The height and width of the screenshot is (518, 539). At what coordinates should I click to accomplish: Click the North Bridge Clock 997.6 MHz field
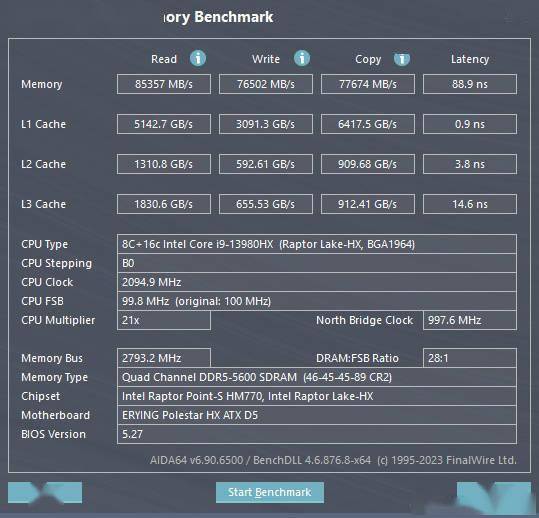[x=470, y=320]
